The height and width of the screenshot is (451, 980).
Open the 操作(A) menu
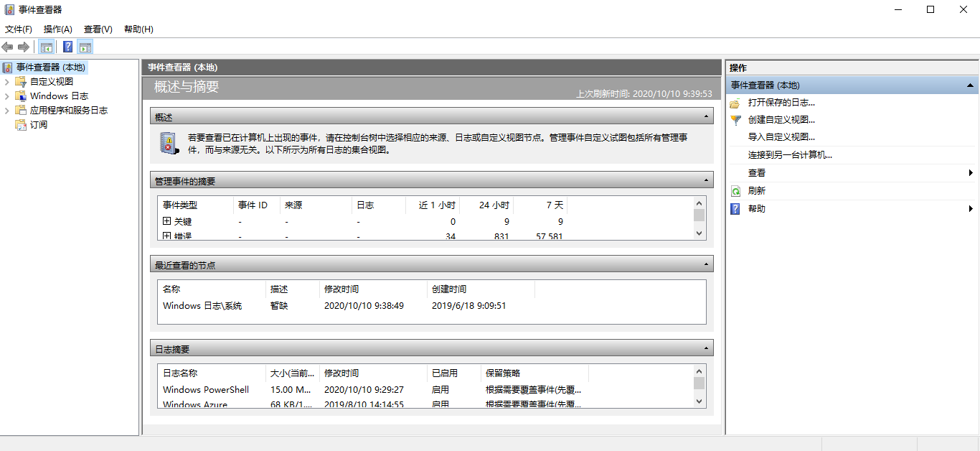click(57, 29)
